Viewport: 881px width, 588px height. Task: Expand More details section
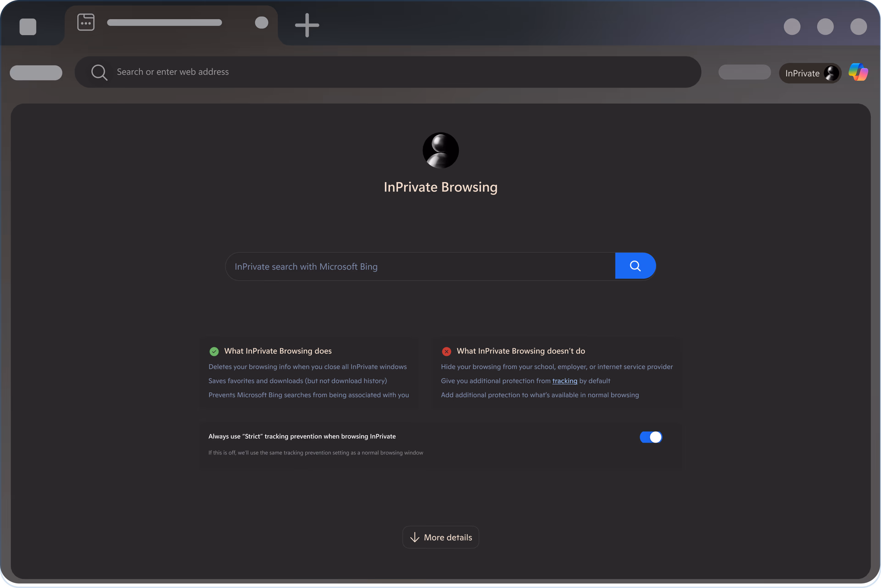click(x=440, y=537)
